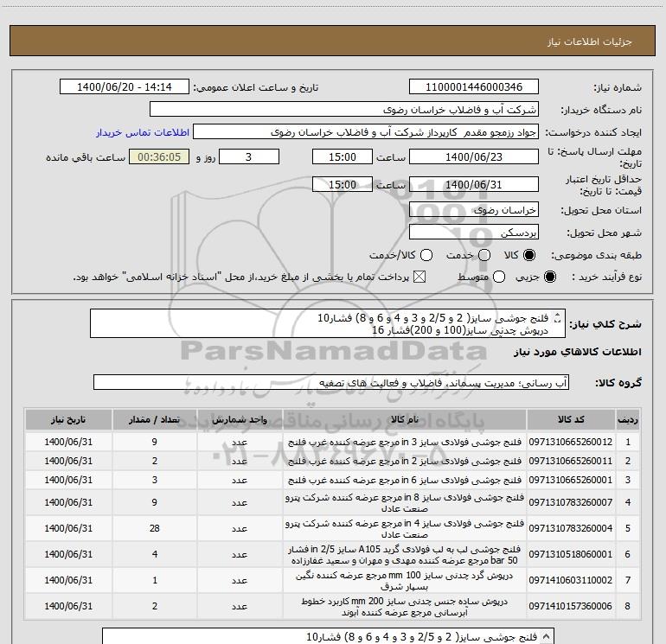Select item code 0971310783260004

571,528
